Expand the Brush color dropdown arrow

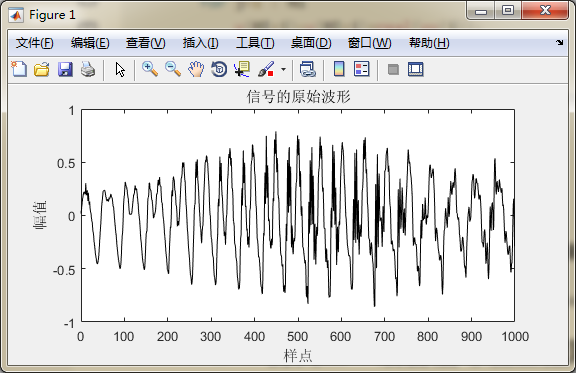tap(283, 69)
